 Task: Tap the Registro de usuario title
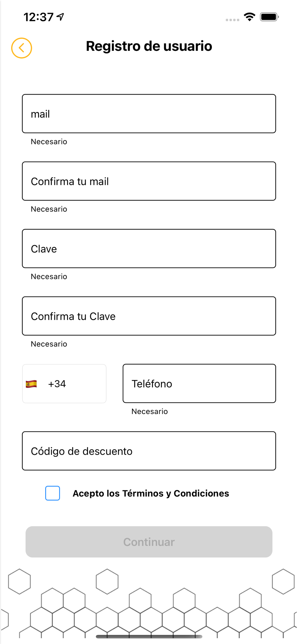[x=149, y=46]
